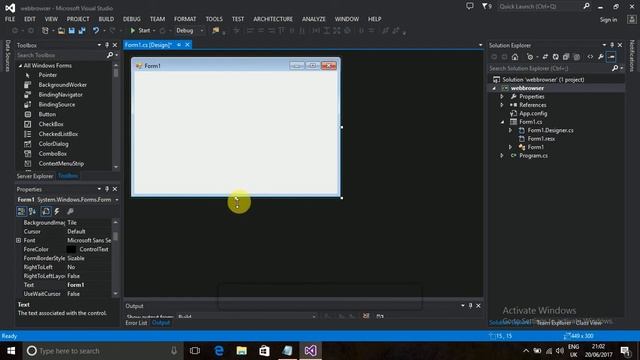Expand the References node
Screen dimensions: 640x360
[502, 105]
